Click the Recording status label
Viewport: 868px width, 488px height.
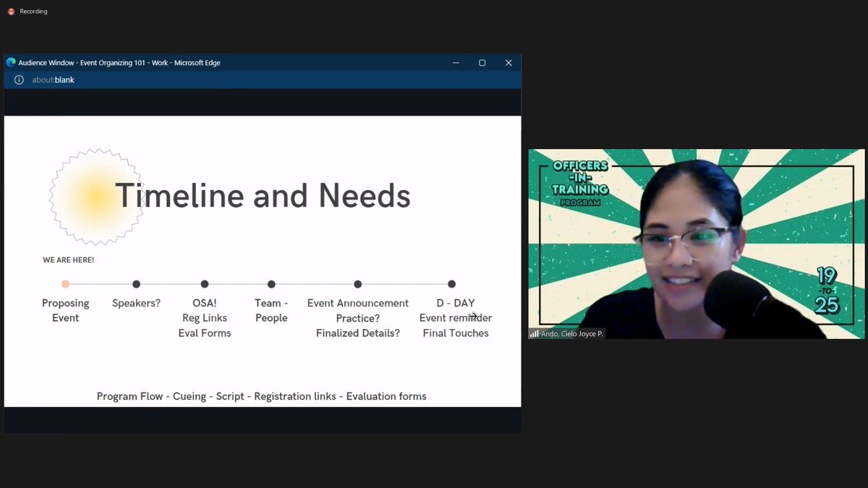coord(33,12)
